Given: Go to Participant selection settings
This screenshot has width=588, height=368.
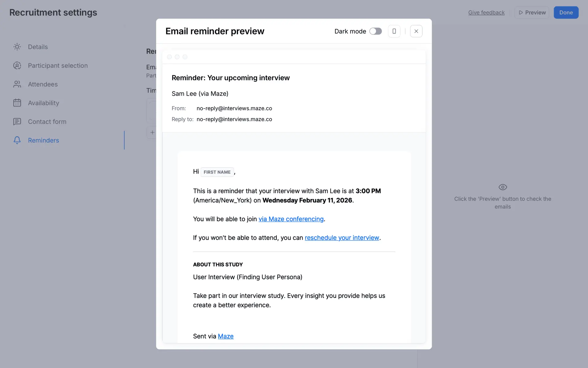Looking at the screenshot, I should 58,66.
